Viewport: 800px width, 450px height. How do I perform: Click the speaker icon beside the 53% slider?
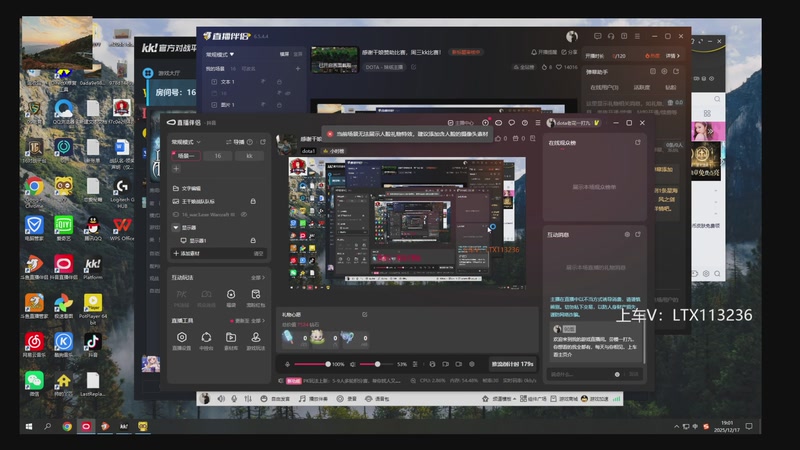pos(353,364)
